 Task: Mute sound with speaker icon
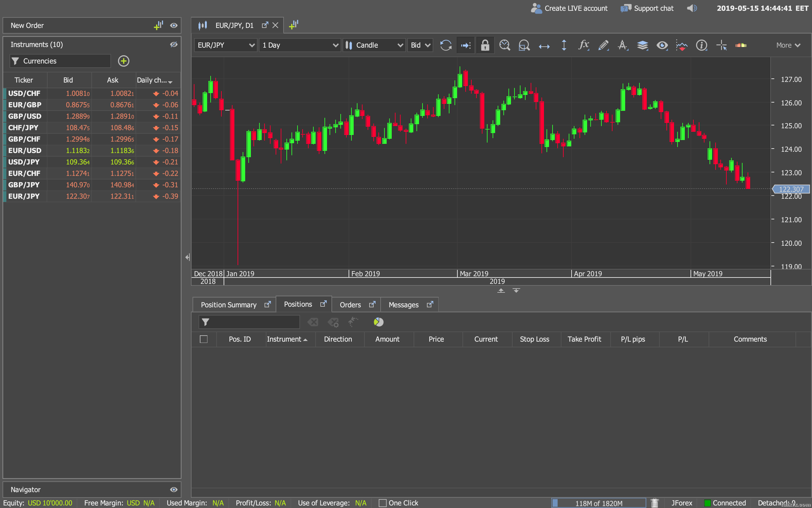pos(691,8)
